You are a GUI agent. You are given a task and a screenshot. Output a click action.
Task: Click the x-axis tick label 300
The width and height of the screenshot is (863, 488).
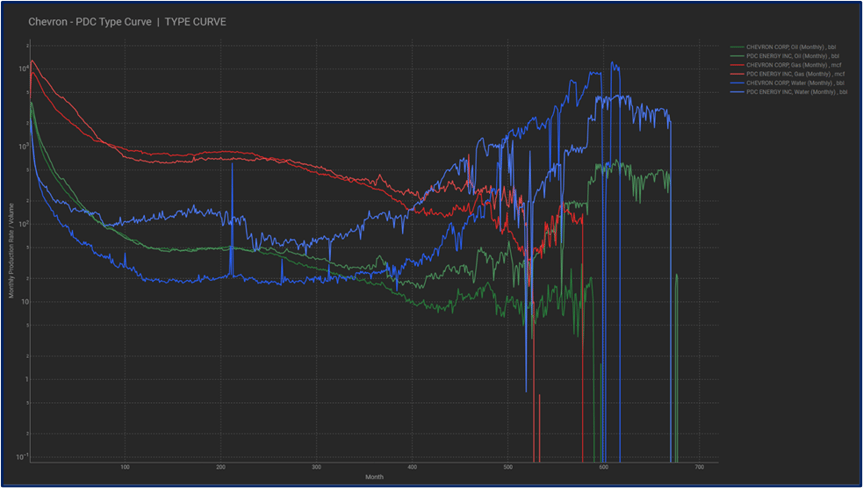tap(316, 467)
